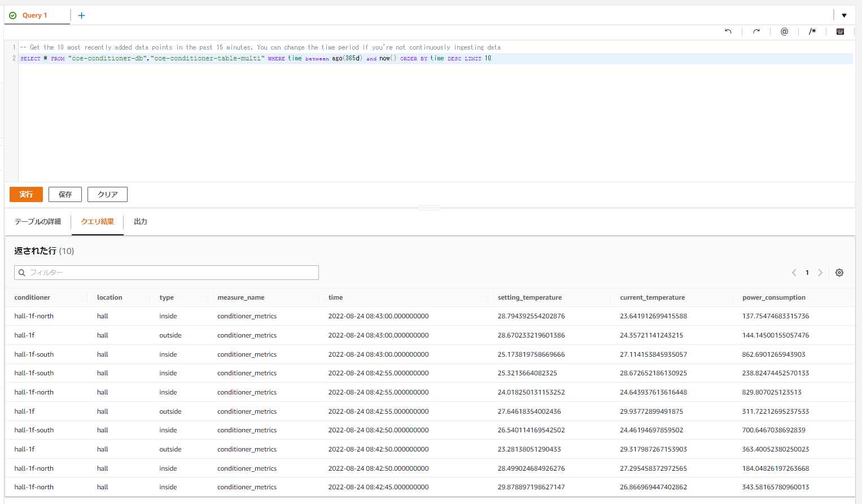
Task: Expand the query tabs dropdown arrow
Action: (844, 15)
